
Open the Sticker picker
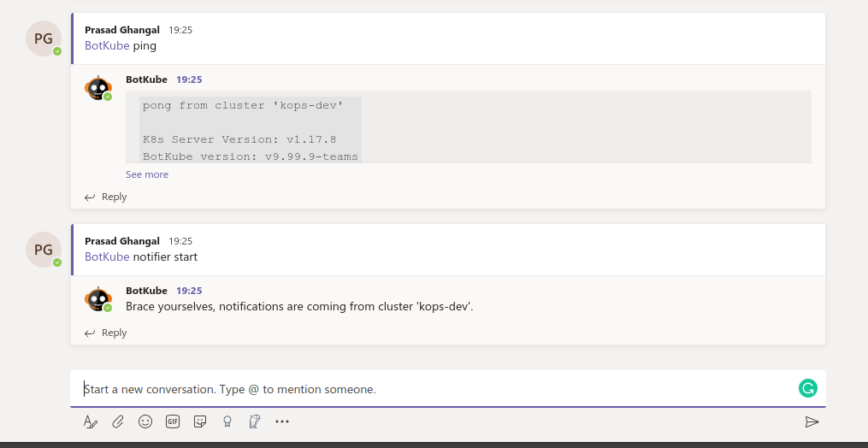200,421
